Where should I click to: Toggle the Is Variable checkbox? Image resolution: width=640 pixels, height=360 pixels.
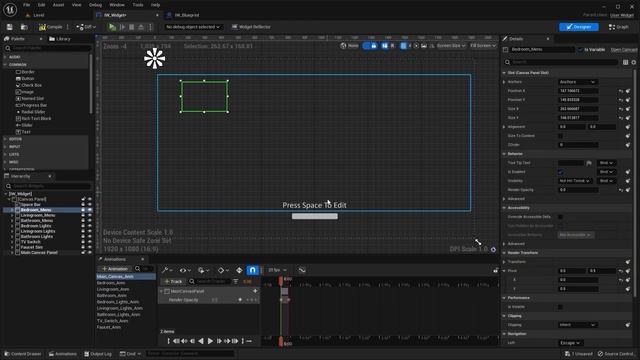580,49
